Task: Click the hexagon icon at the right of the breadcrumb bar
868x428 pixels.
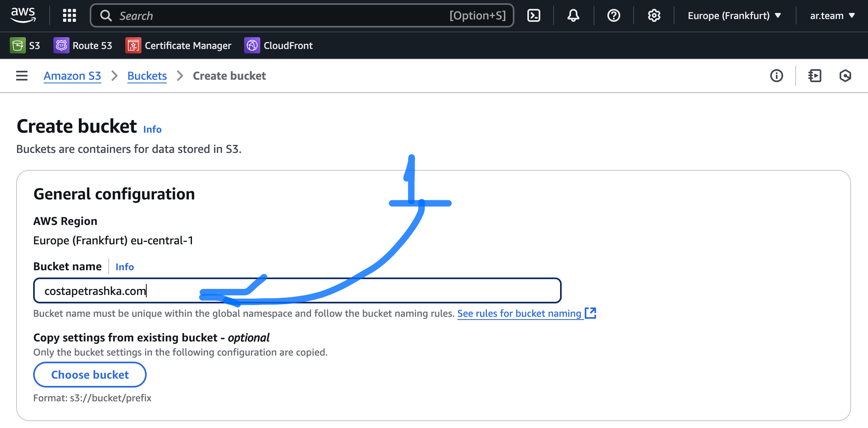Action: 845,76
